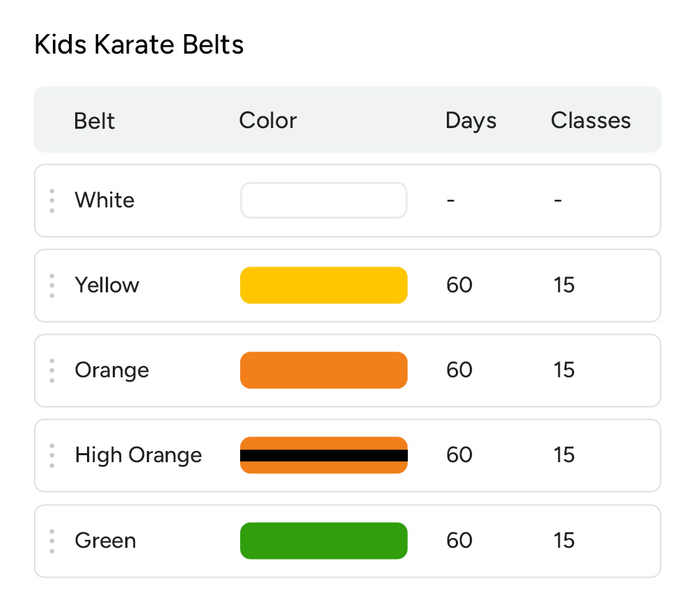696x616 pixels.
Task: Click the drag handle for White belt
Action: click(x=52, y=200)
